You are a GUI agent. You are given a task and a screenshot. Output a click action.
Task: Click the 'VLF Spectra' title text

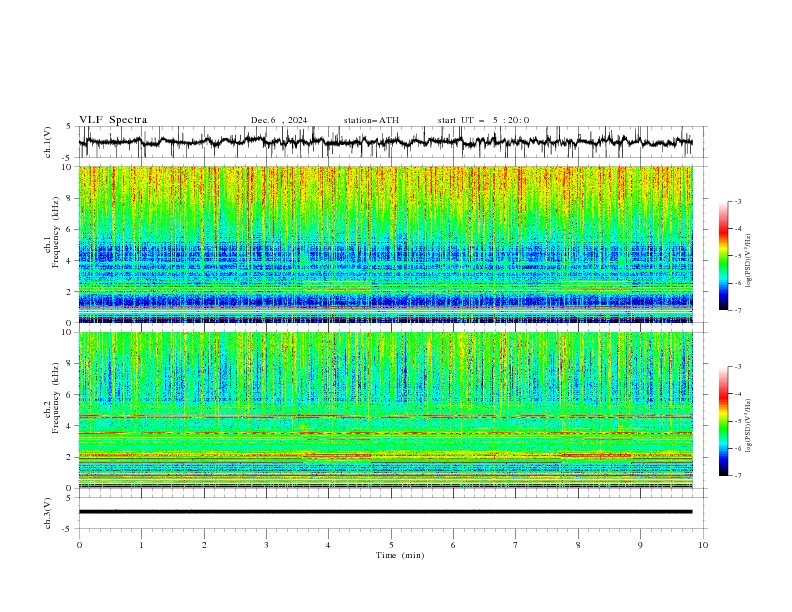click(x=113, y=120)
